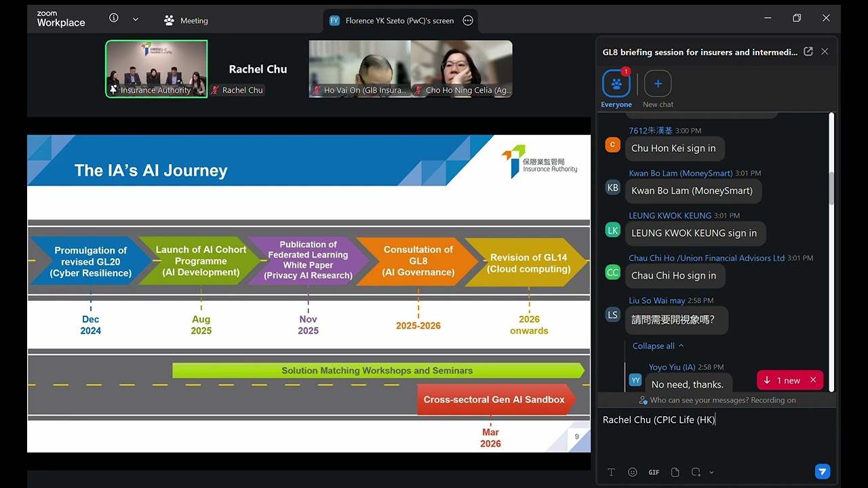Click 'Promulgation of revised GL20' arrow on slide

click(91, 261)
